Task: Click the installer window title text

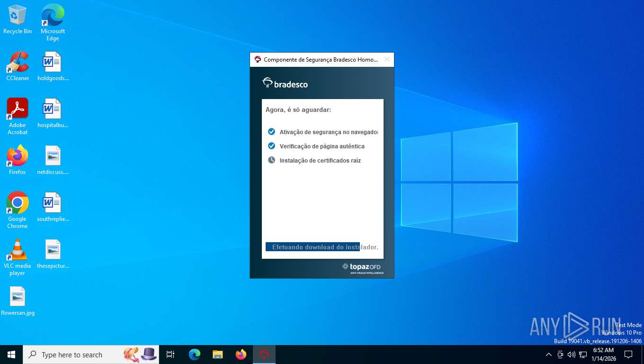Action: [321, 60]
